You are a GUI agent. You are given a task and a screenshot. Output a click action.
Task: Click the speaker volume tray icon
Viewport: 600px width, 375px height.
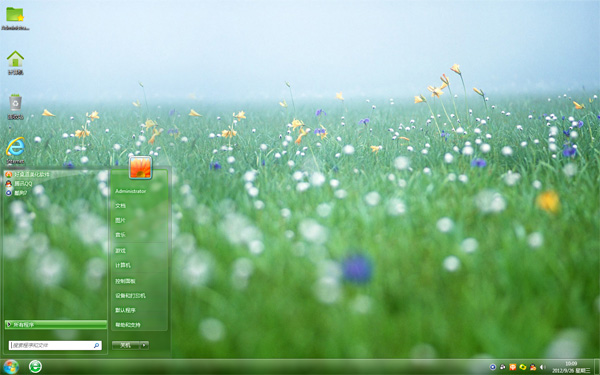pos(542,367)
